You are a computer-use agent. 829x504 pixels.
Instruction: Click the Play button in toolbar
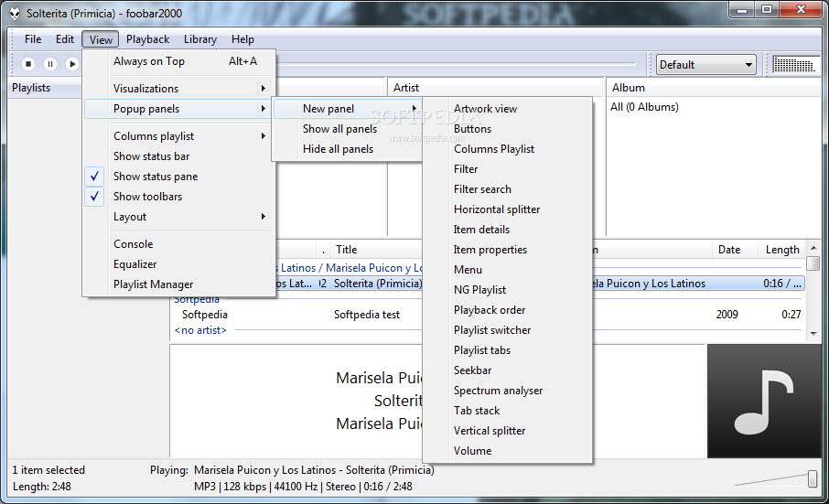pos(72,64)
